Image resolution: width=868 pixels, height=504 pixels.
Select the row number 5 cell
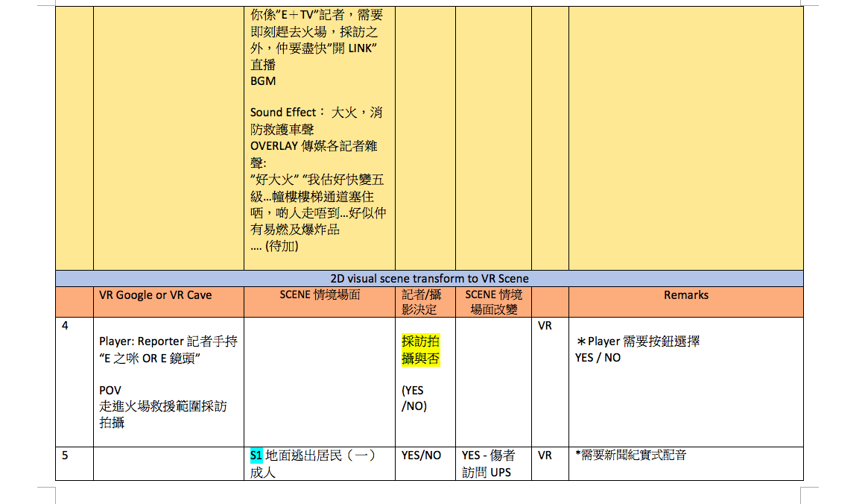coord(66,456)
